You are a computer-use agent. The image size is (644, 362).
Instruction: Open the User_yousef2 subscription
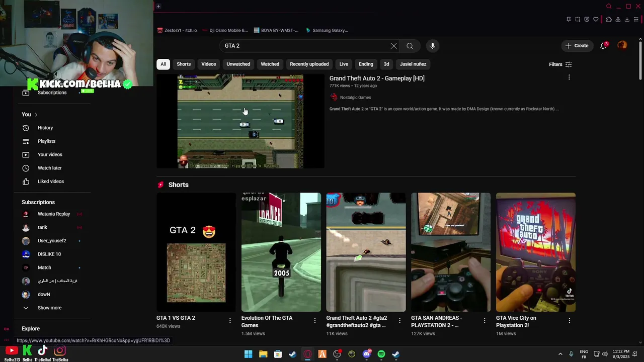point(52,241)
